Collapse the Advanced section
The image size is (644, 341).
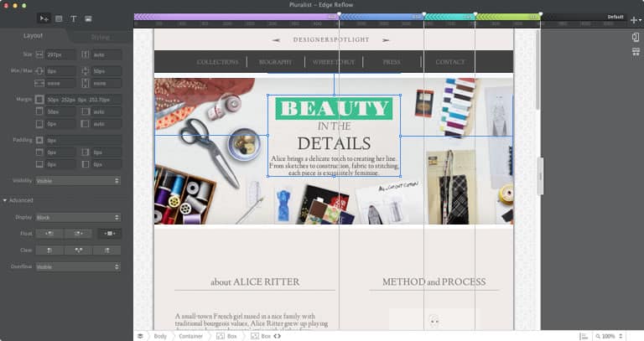[5, 200]
